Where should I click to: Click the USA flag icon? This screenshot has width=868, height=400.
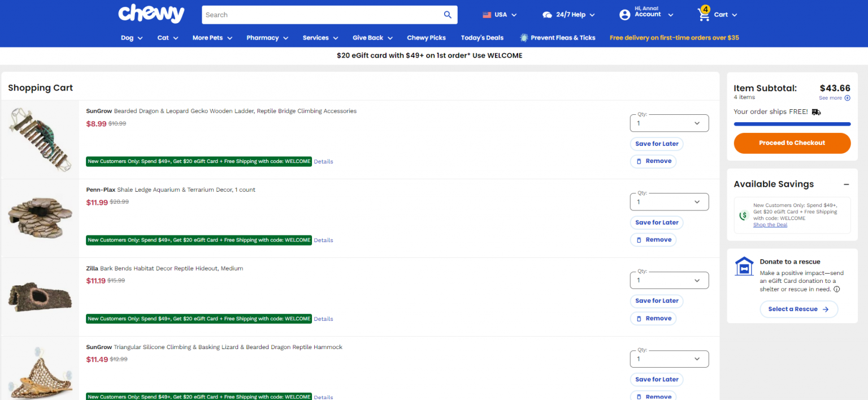[x=487, y=15]
